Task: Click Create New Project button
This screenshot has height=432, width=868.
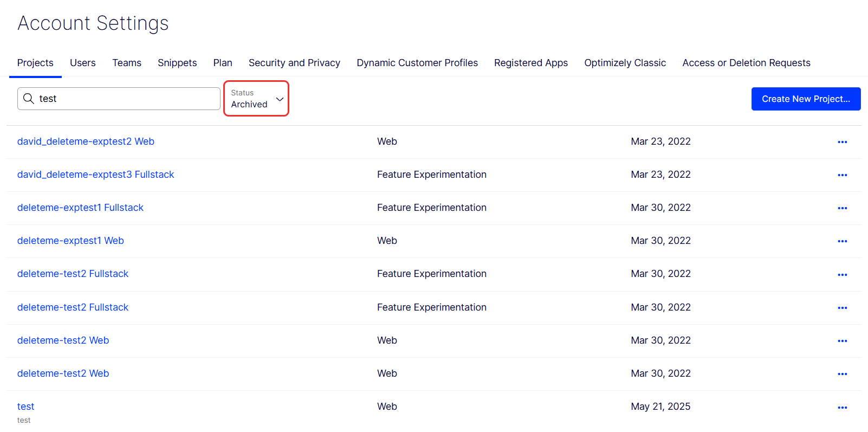Action: pos(806,99)
